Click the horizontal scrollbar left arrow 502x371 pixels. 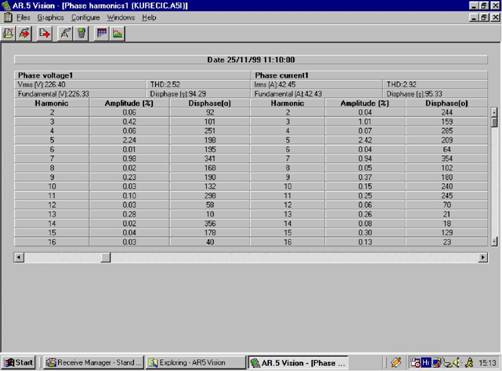pos(19,257)
